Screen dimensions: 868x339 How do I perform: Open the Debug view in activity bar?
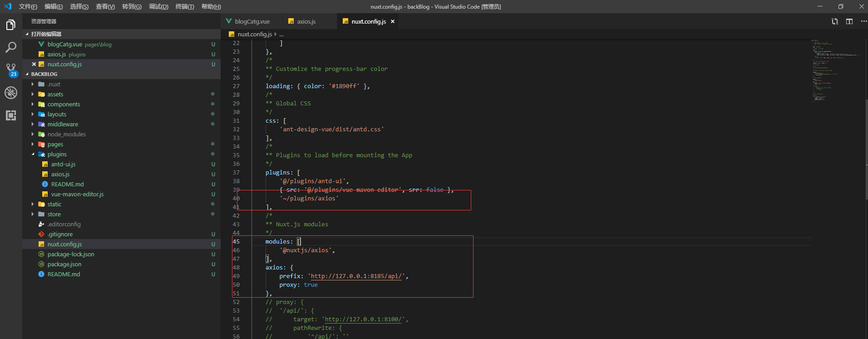tap(11, 93)
